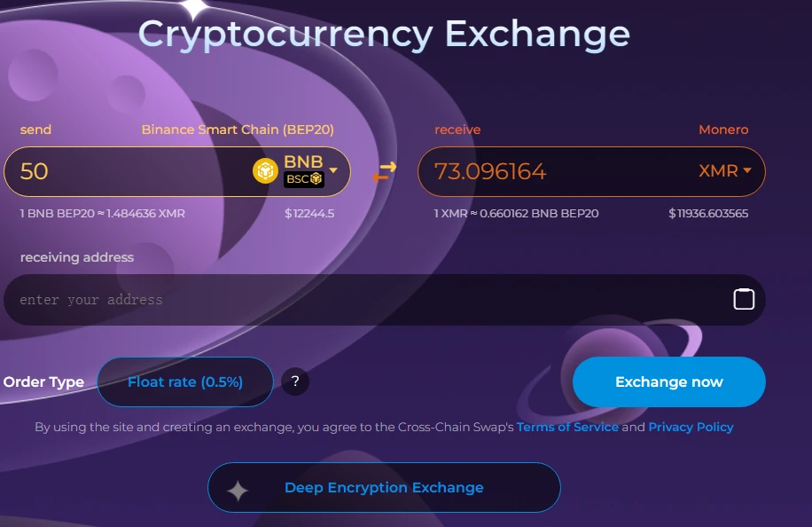Click the paste address clipboard icon
812x527 pixels.
click(x=744, y=299)
